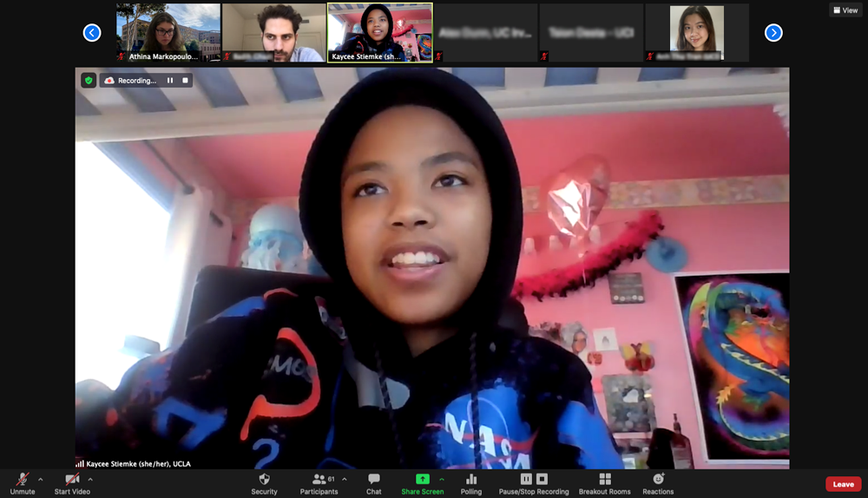Launch Polling

pyautogui.click(x=471, y=483)
